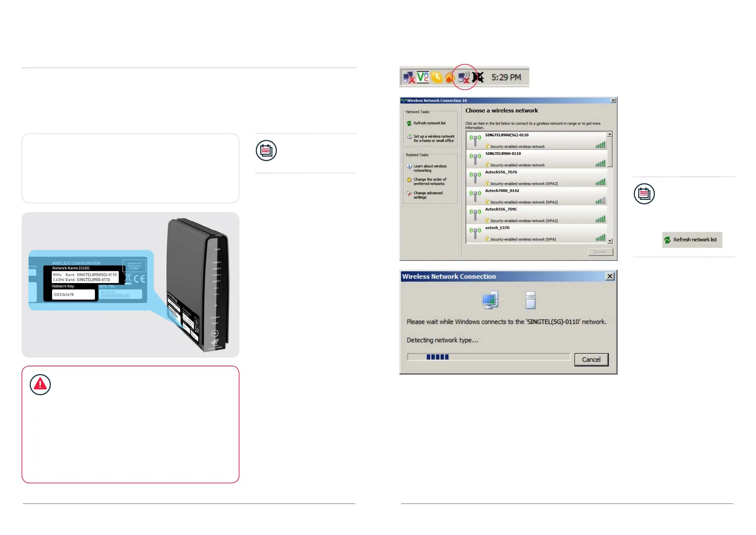Open Change advanced settings link

[x=428, y=195]
